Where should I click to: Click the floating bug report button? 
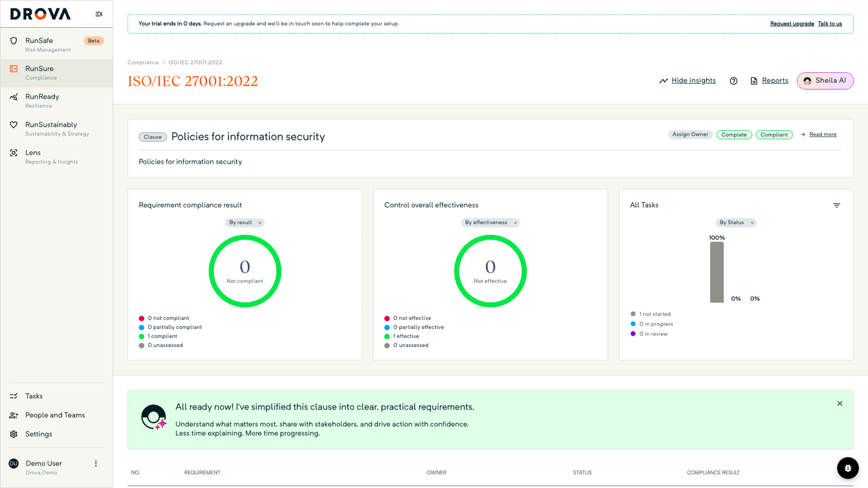tap(848, 468)
